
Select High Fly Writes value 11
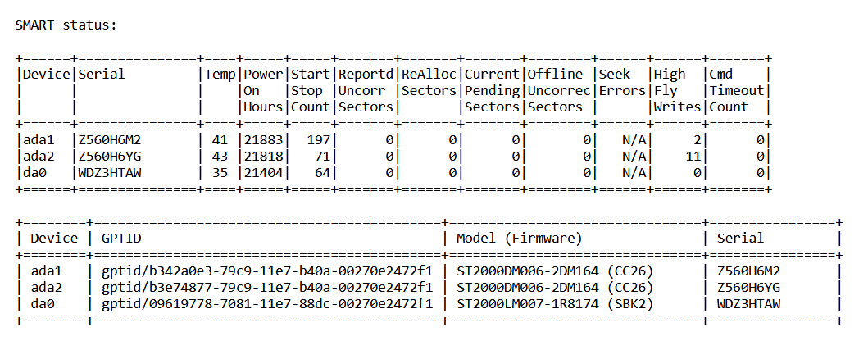(x=693, y=156)
